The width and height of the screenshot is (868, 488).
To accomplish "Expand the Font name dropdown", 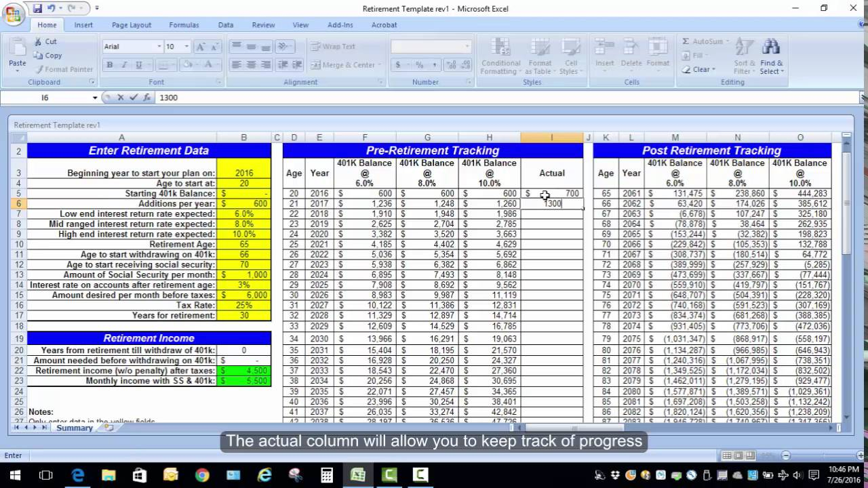I will [159, 47].
